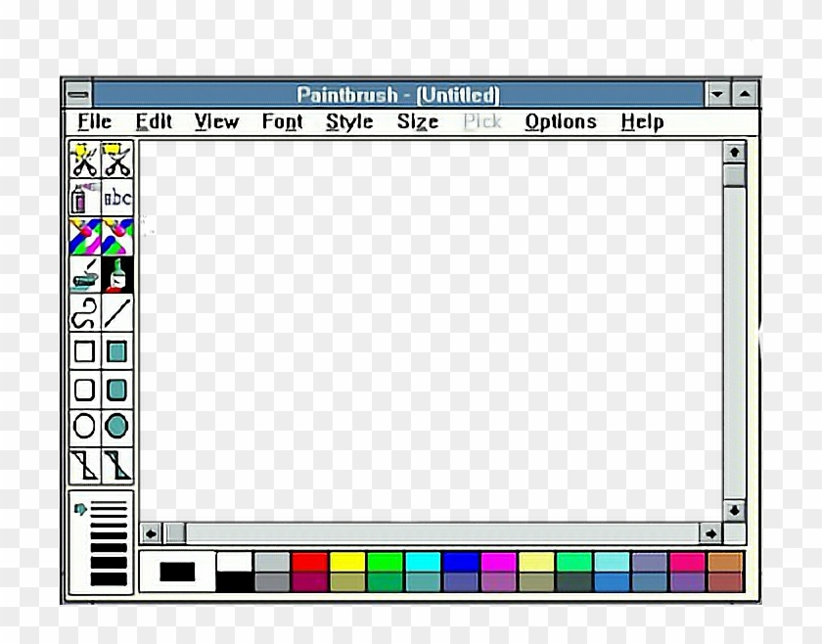Select the highlighted Brush tool
The height and width of the screenshot is (644, 822).
click(116, 275)
